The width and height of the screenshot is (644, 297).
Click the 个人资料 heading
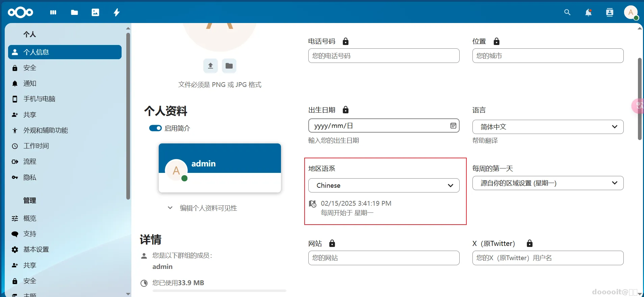click(x=165, y=111)
